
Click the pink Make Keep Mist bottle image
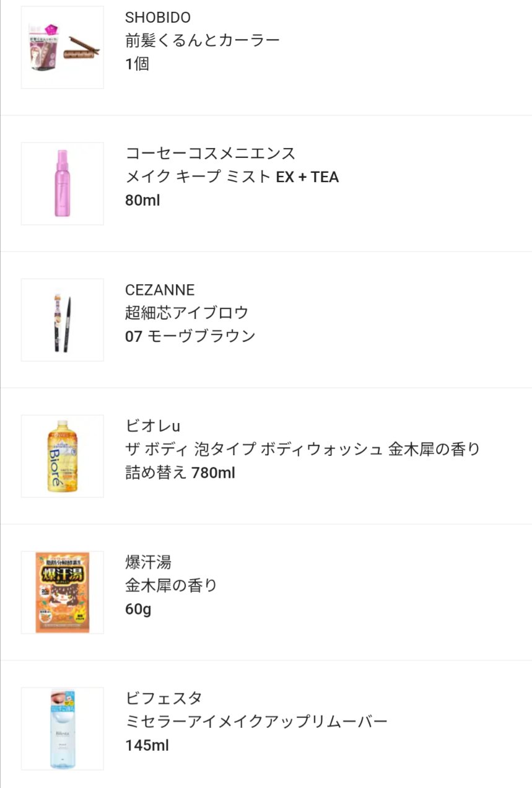[62, 183]
